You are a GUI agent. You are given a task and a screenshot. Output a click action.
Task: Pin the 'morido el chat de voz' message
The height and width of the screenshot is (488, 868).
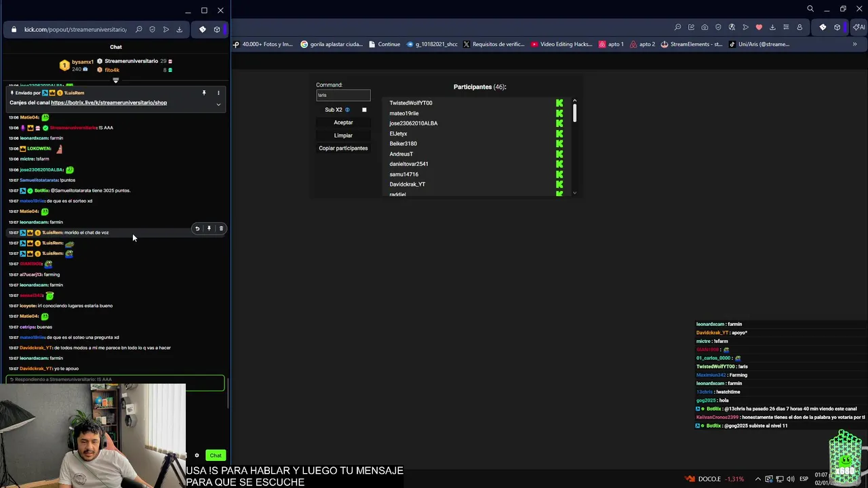tap(209, 228)
